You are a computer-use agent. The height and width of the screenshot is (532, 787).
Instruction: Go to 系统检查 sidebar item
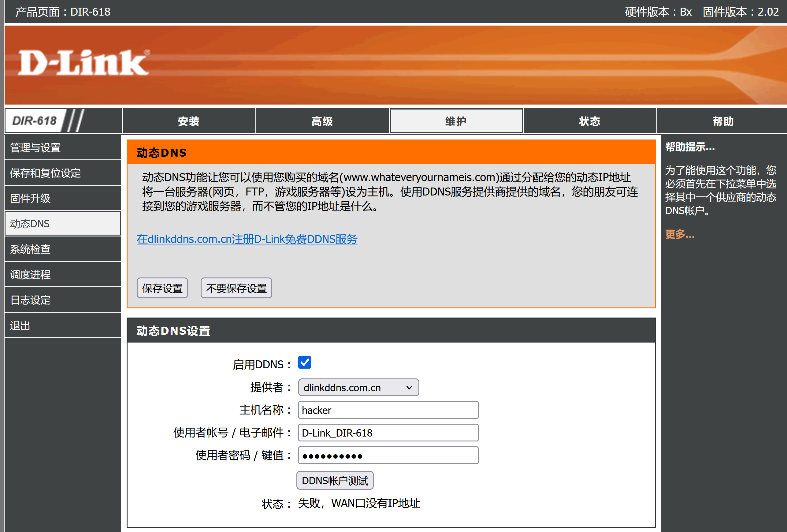click(x=63, y=249)
